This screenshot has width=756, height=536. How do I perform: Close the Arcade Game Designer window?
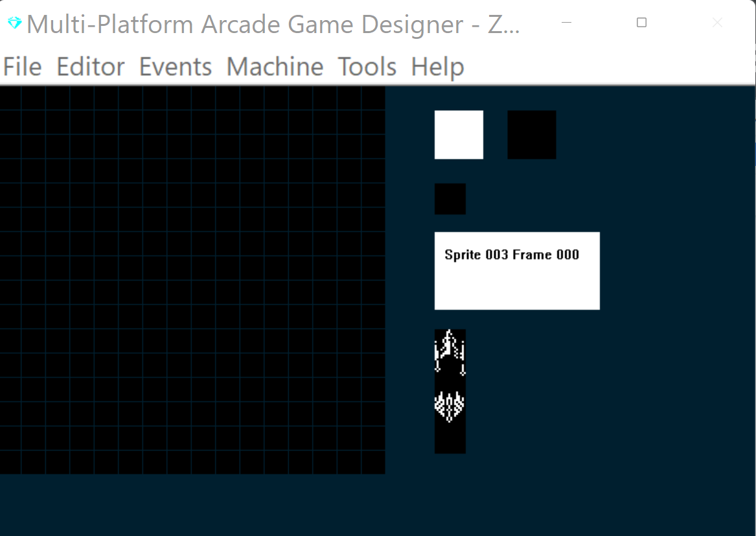point(717,22)
